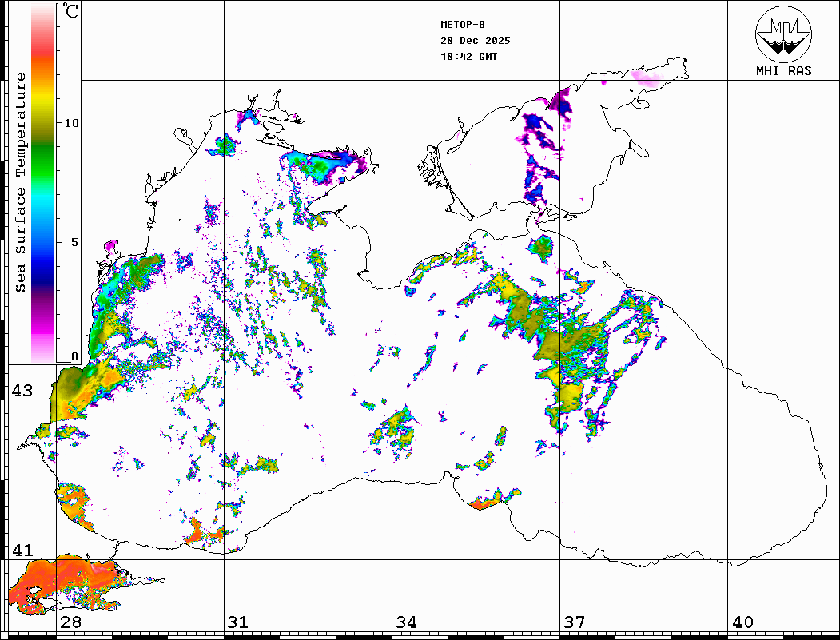The image size is (840, 640).
Task: Click the longitude label 34
Action: 405,622
